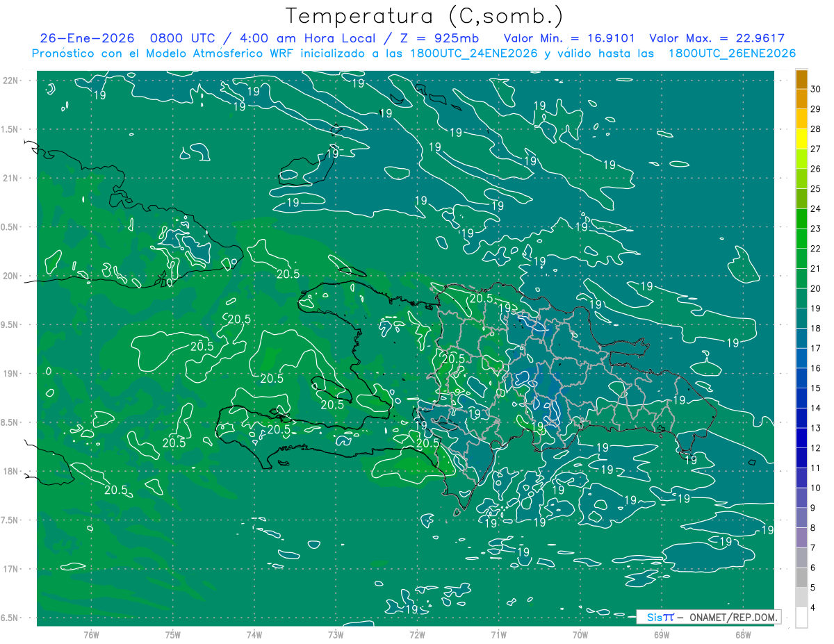Click the '14' colorbar scale label

coord(817,408)
